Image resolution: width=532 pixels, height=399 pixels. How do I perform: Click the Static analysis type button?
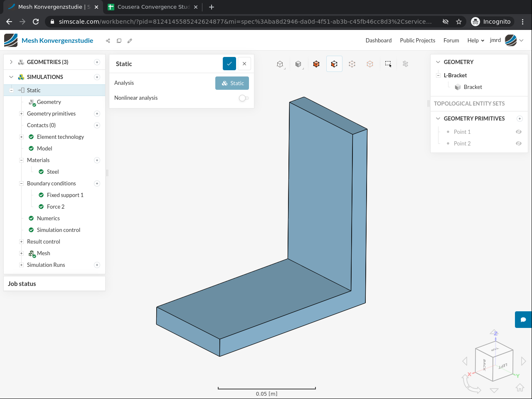(232, 83)
